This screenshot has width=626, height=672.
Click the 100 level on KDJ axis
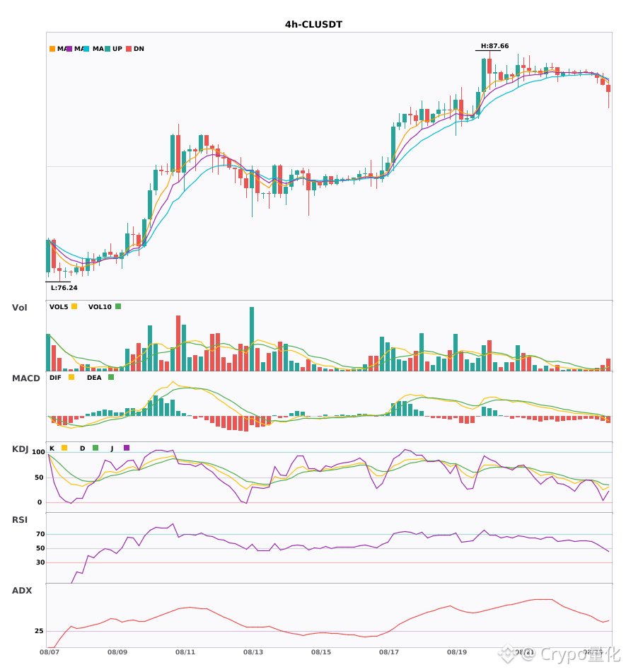(x=38, y=452)
